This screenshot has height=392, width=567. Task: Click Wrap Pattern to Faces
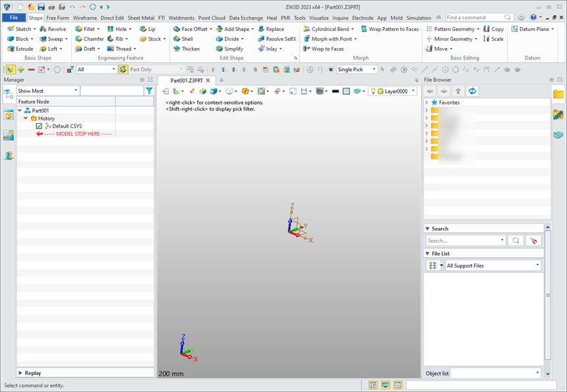pyautogui.click(x=390, y=29)
